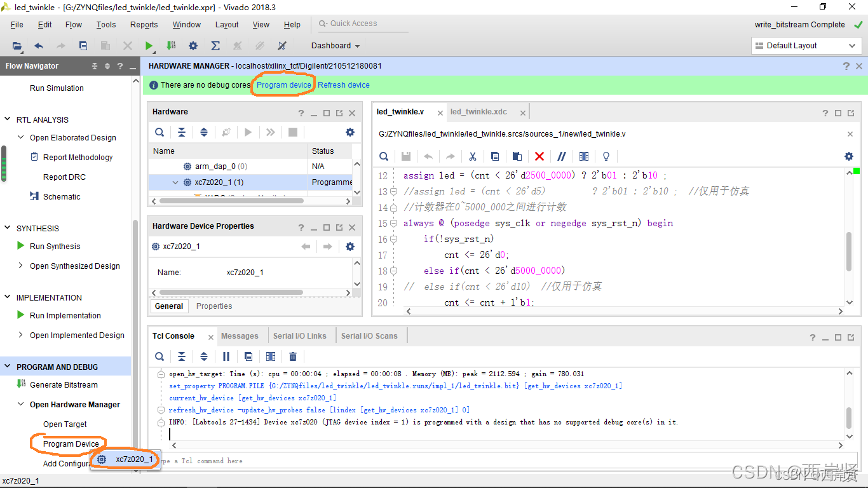
Task: Select arm_dap_0 row in Hardware
Action: [x=250, y=166]
